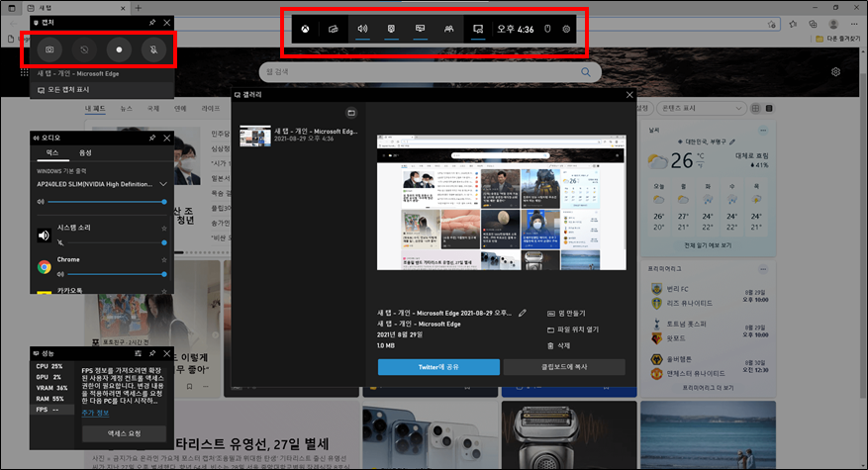This screenshot has height=470, width=868.
Task: Click the search magnifier icon in Edge
Action: (x=586, y=72)
